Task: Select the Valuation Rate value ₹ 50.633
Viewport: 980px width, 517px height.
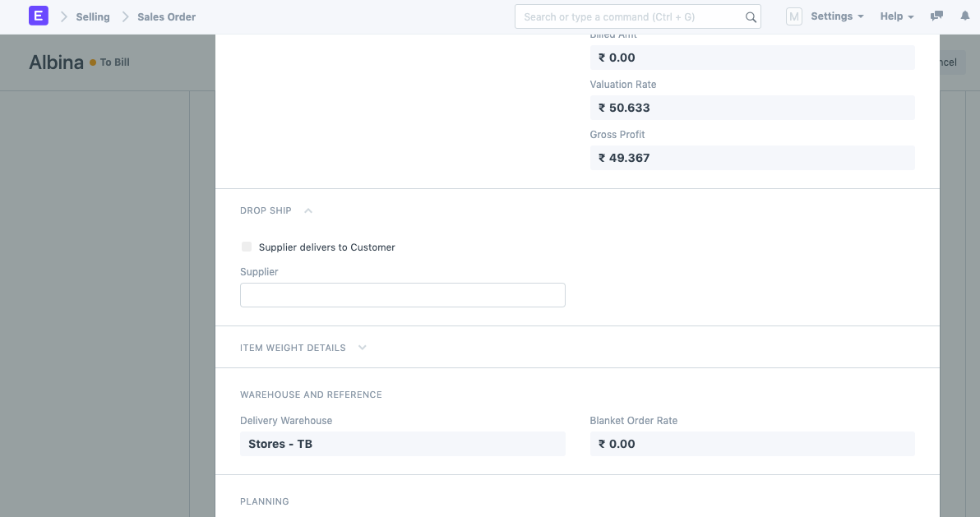Action: pos(752,108)
